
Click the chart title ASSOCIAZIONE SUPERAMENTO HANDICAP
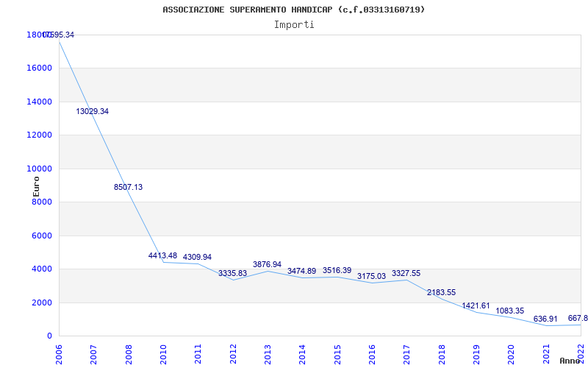tap(294, 10)
